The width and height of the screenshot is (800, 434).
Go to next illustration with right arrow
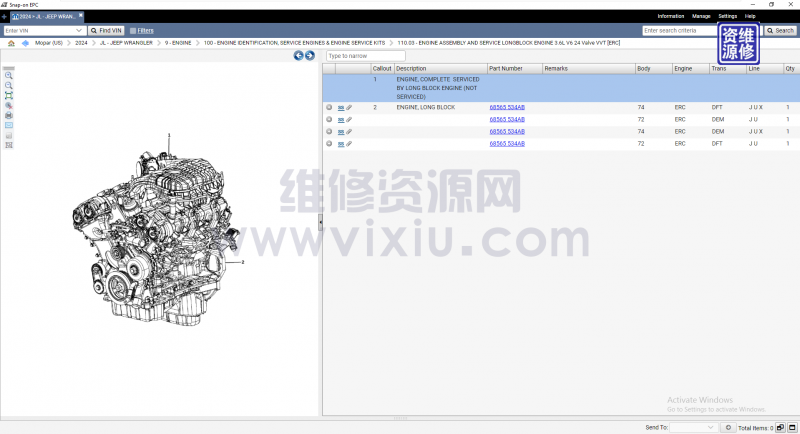pos(310,56)
